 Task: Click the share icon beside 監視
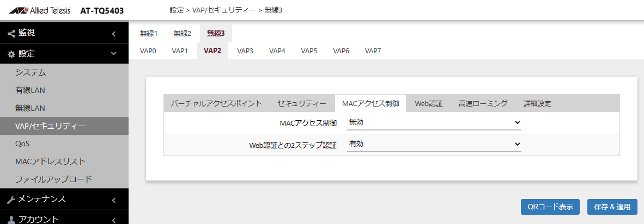click(11, 33)
